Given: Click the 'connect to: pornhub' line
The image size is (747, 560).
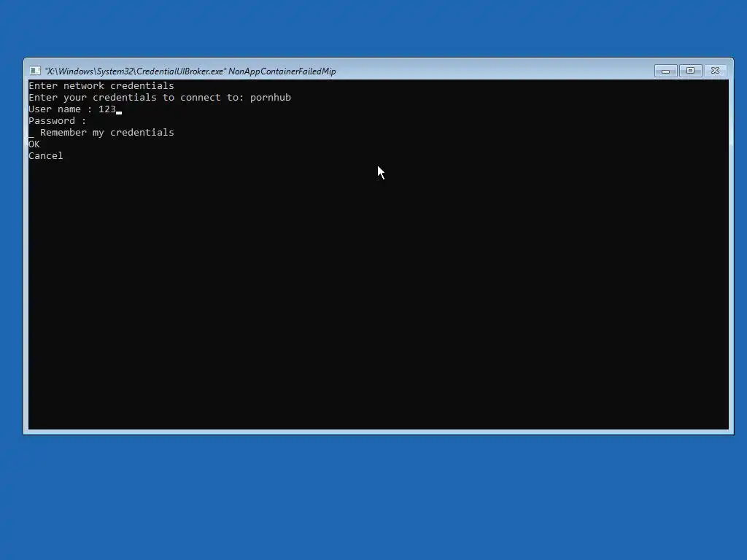Looking at the screenshot, I should (160, 98).
